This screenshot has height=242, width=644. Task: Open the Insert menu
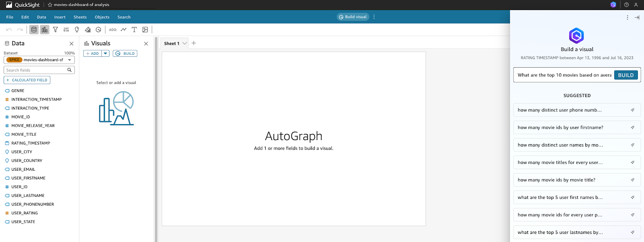coord(60,17)
